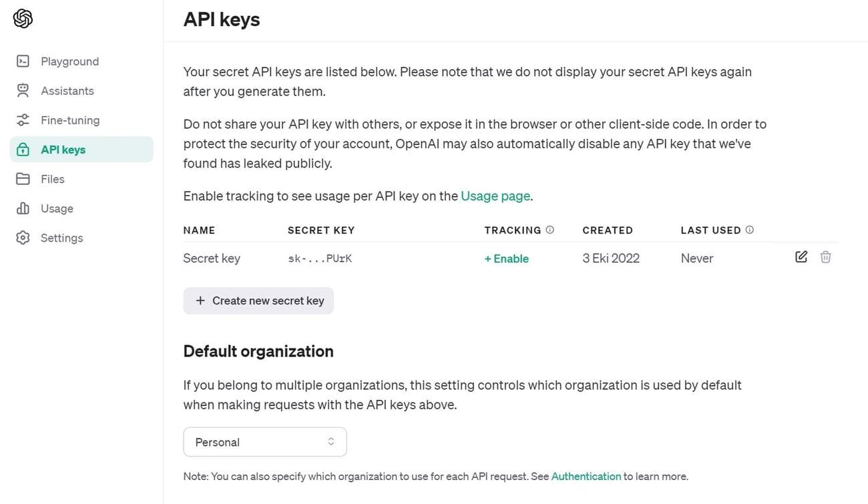Open the default organization dropdown
The image size is (868, 504).
(x=264, y=441)
